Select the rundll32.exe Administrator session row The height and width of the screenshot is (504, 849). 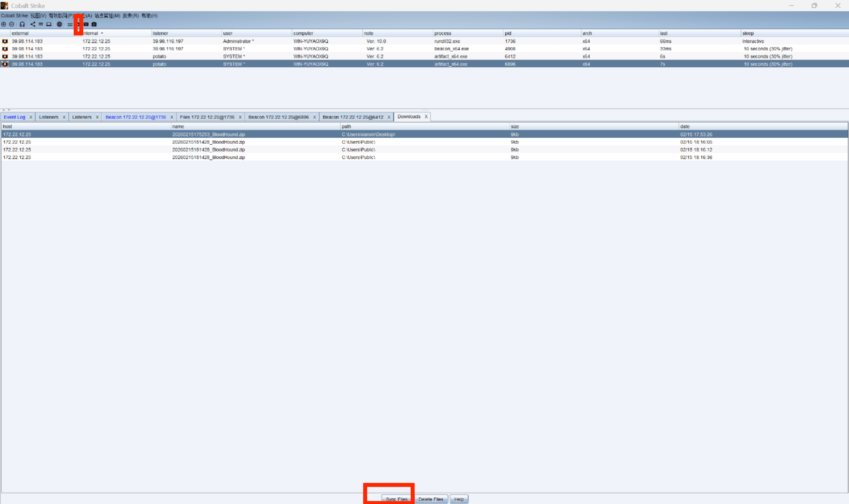[x=238, y=41]
